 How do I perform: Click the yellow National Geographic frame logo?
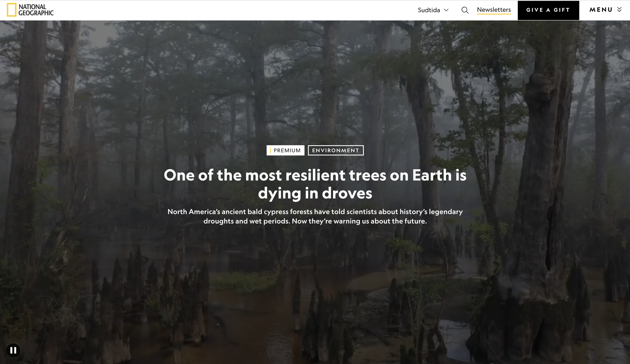click(x=12, y=10)
